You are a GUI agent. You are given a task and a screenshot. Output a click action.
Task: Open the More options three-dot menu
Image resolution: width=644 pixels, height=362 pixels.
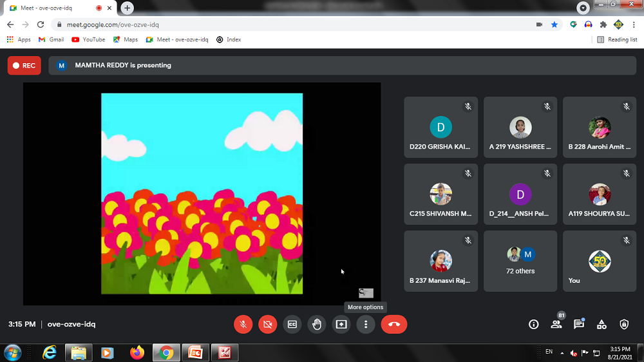click(x=366, y=325)
